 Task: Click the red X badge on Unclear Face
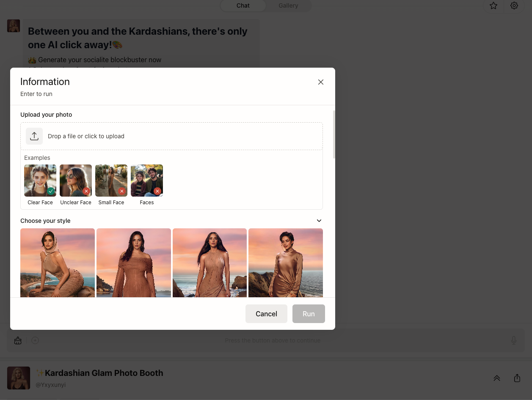tap(86, 191)
